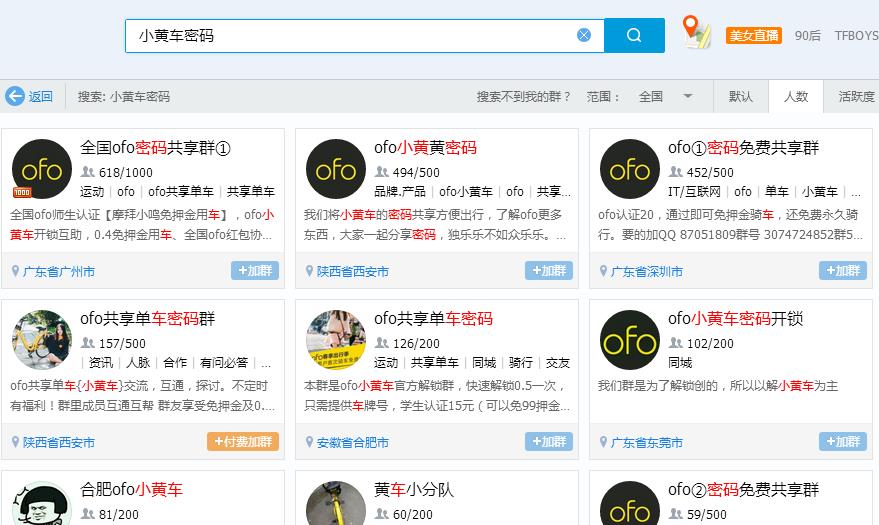Click 搜索不到我的群？ help link
Viewport: 879px width, 525px height.
coord(524,97)
